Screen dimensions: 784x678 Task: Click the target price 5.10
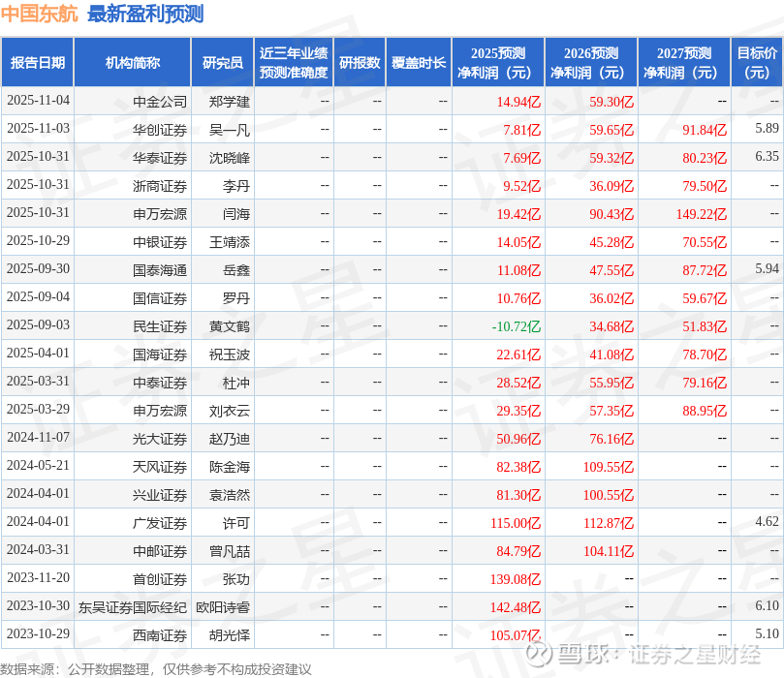coord(767,633)
